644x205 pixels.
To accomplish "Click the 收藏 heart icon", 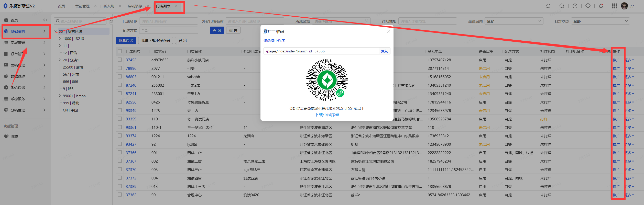I will [6, 136].
